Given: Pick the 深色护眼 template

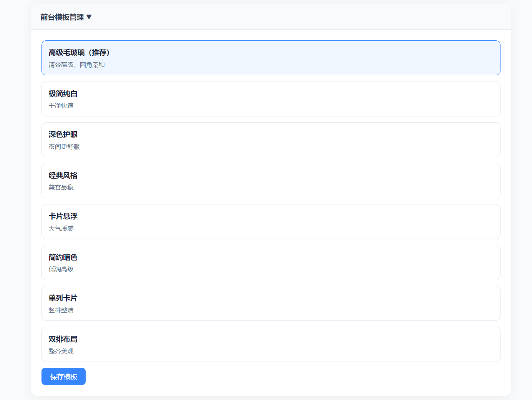Looking at the screenshot, I should (271, 139).
